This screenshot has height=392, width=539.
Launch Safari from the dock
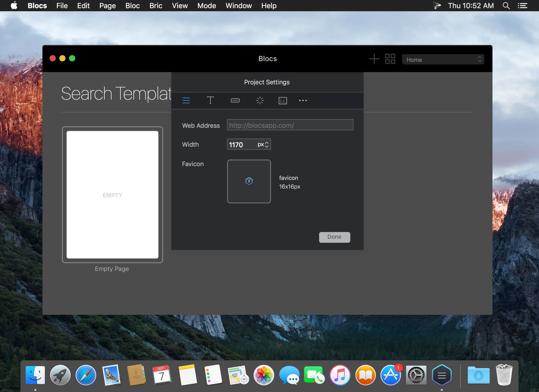coord(86,375)
